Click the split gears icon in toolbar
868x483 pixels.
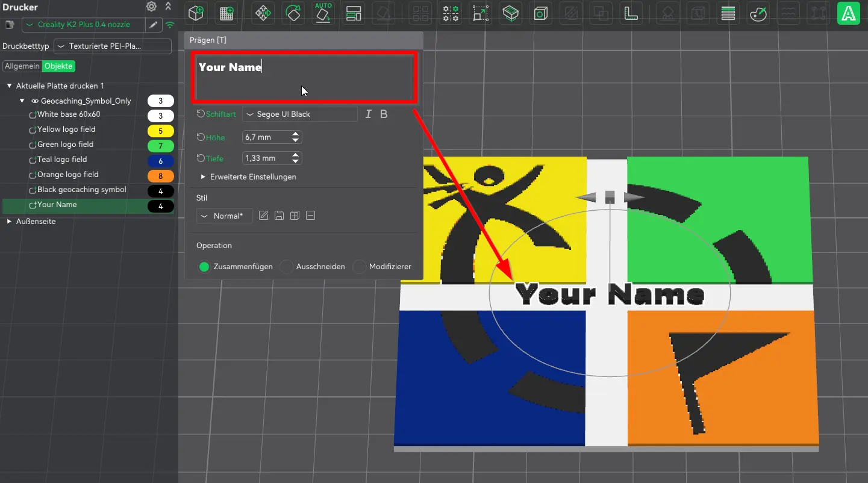[451, 13]
